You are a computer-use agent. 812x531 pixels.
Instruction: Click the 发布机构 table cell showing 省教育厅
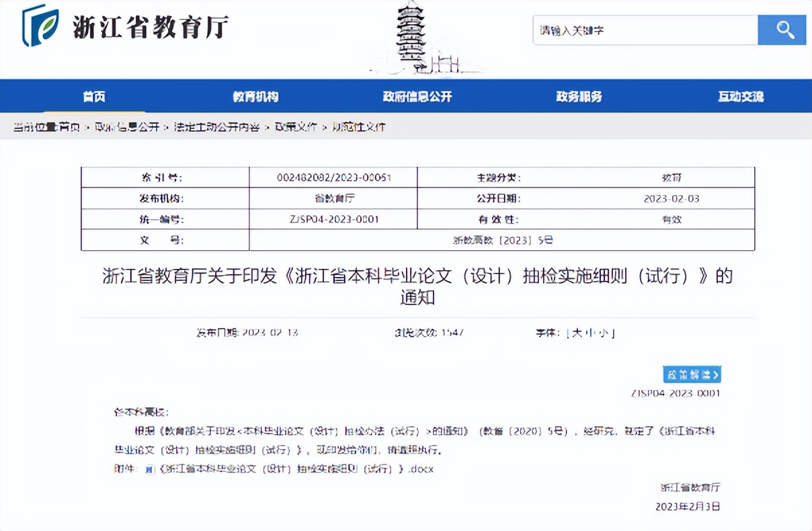click(x=333, y=198)
